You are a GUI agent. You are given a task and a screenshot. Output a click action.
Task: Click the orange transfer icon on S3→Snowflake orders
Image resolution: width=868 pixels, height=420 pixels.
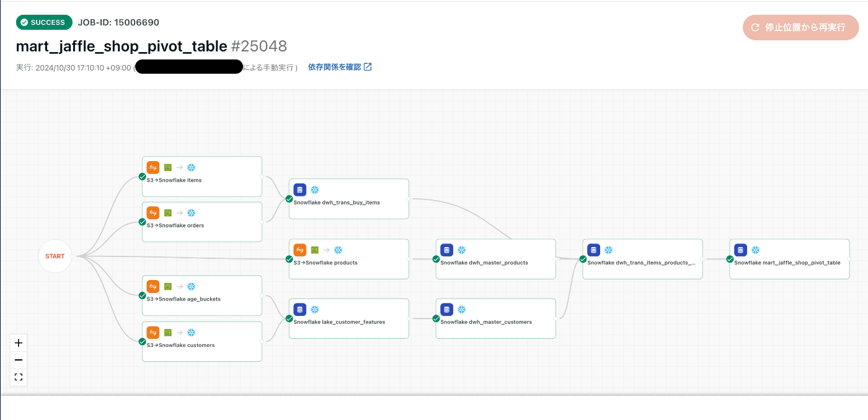click(153, 212)
